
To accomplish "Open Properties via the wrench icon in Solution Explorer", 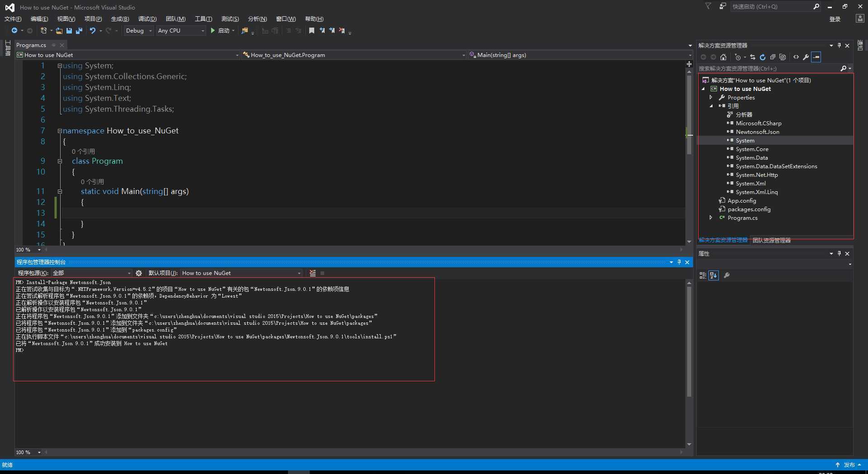I will 806,57.
